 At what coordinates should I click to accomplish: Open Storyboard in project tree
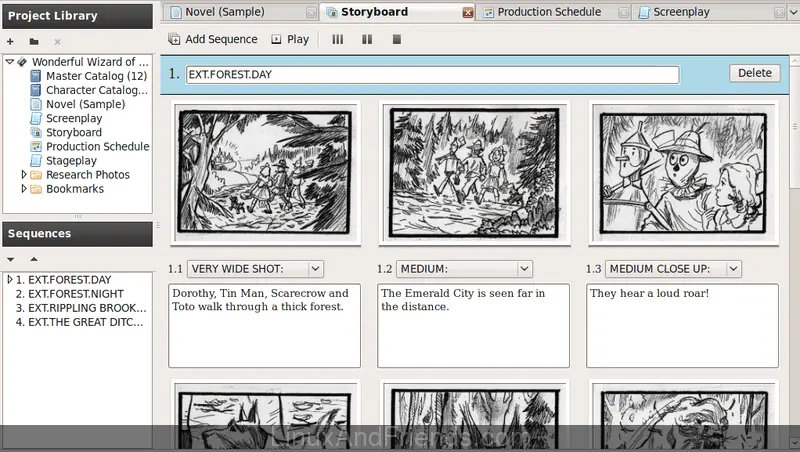pos(74,133)
